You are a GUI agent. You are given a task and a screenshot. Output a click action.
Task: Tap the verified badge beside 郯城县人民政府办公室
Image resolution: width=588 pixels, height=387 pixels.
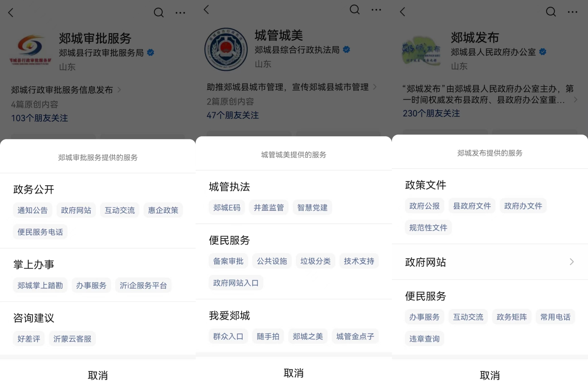tap(542, 52)
